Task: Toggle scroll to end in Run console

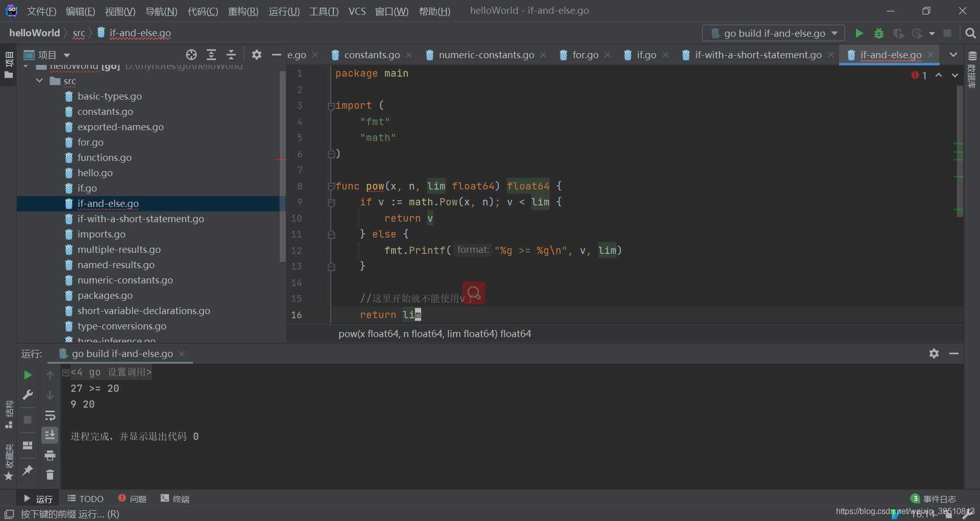Action: [x=50, y=435]
